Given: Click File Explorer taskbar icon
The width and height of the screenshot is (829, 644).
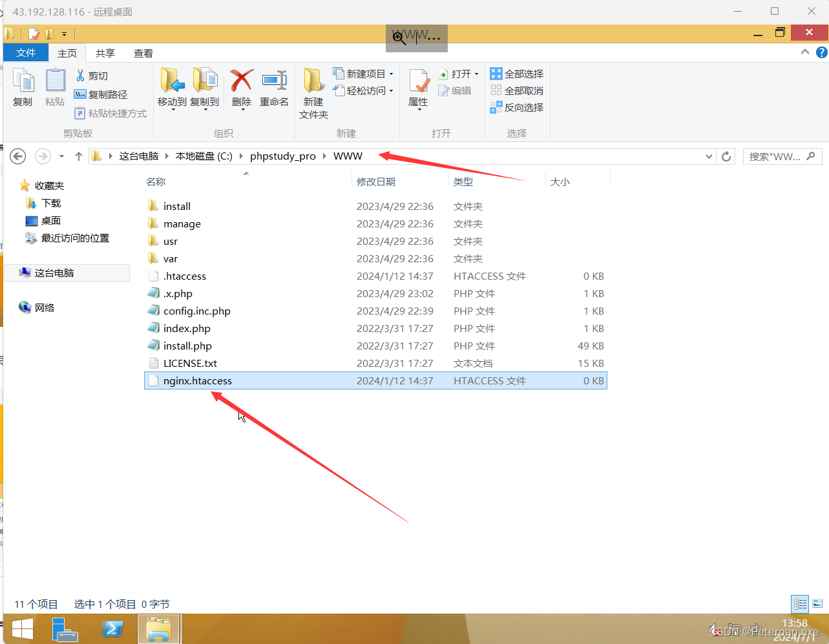Looking at the screenshot, I should click(159, 629).
